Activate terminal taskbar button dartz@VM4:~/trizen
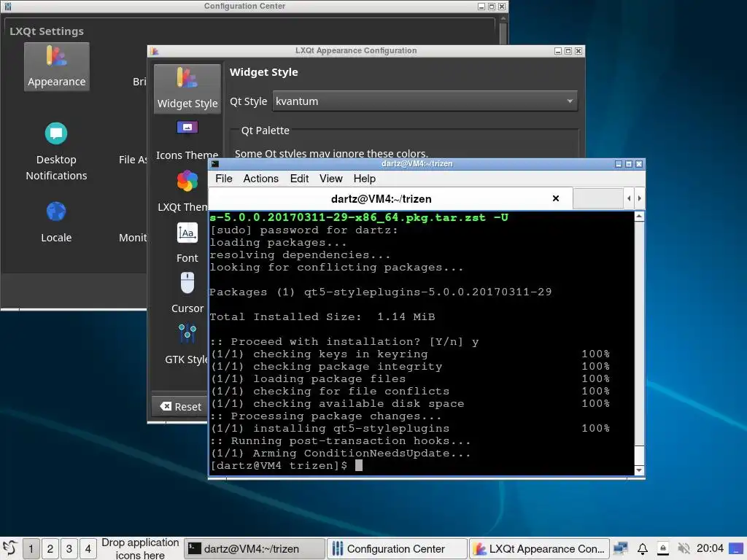Screen dimensions: 747x560 click(255, 548)
